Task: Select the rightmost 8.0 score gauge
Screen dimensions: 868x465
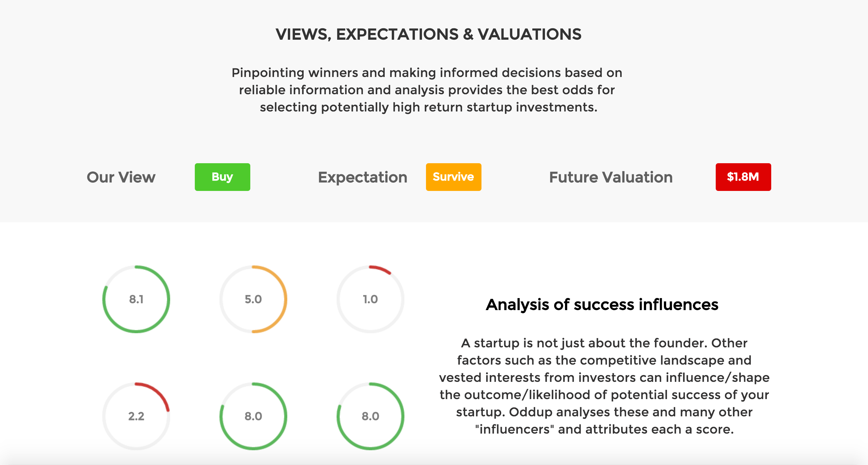Action: click(x=370, y=416)
